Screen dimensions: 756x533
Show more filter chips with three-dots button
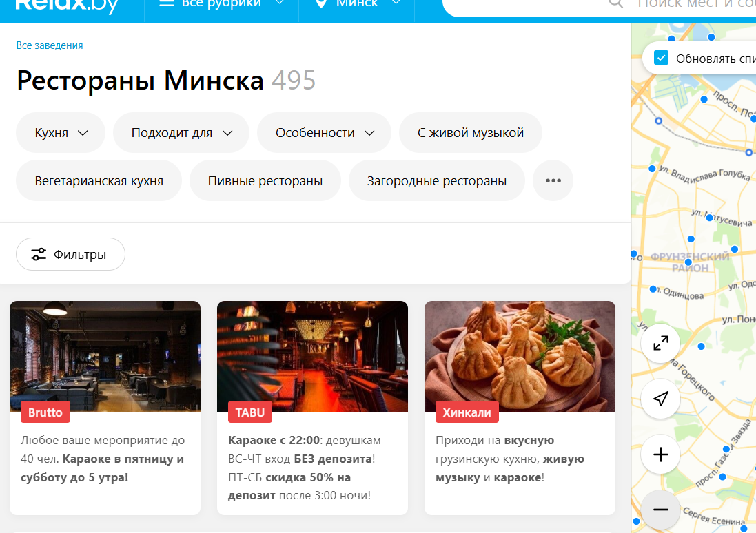[553, 180]
